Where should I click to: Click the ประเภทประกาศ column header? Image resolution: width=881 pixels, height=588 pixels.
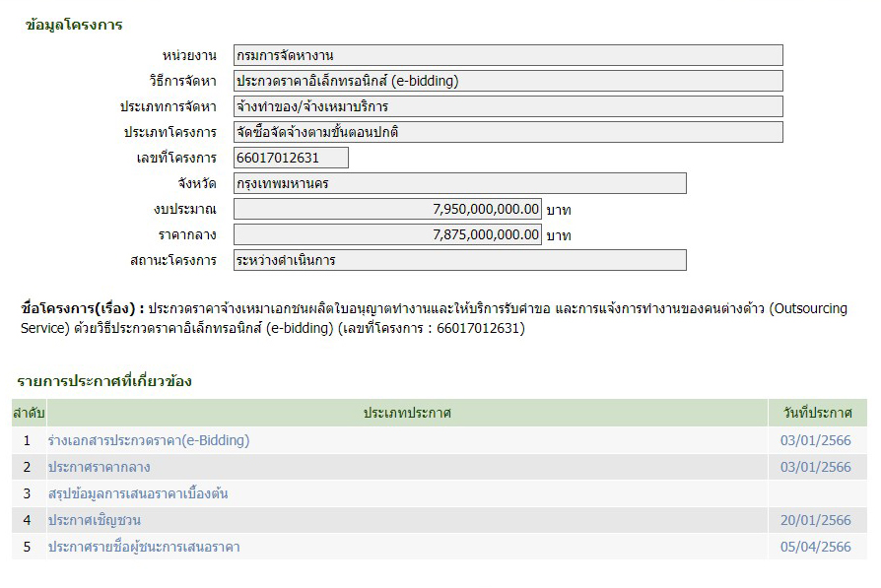click(407, 413)
